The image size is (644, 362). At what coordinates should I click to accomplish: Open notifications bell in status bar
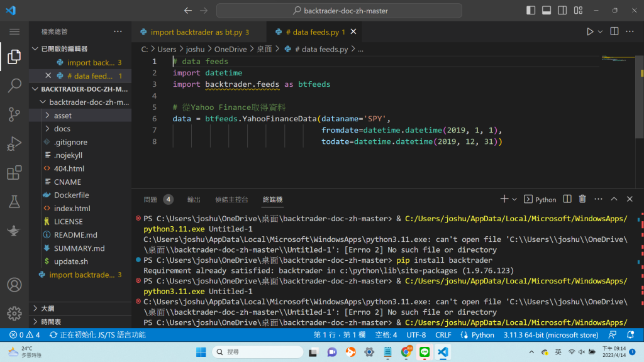pos(630,335)
